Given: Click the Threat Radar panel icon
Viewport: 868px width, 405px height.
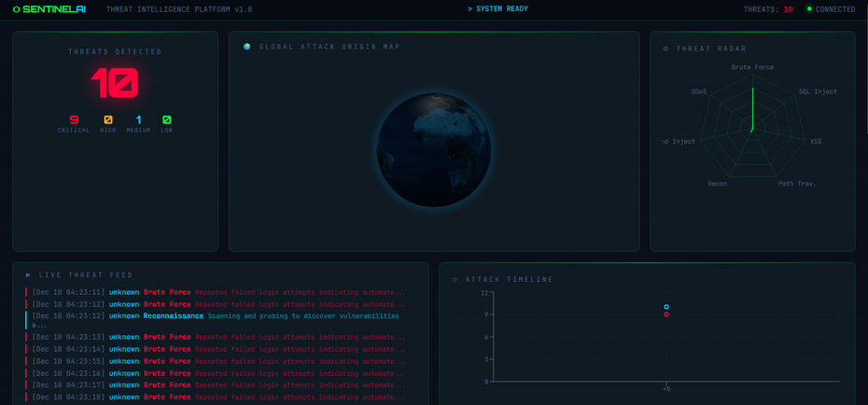Looking at the screenshot, I should tap(665, 49).
